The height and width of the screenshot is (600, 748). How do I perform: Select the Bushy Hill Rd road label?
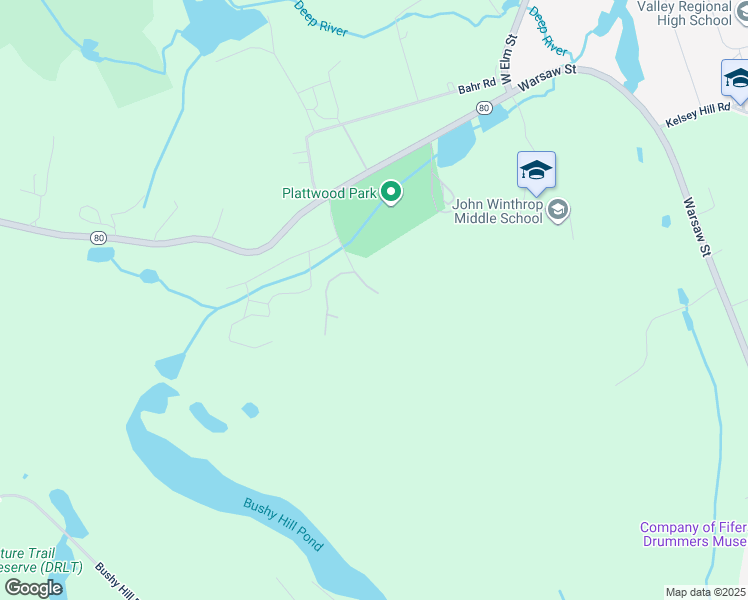116,580
